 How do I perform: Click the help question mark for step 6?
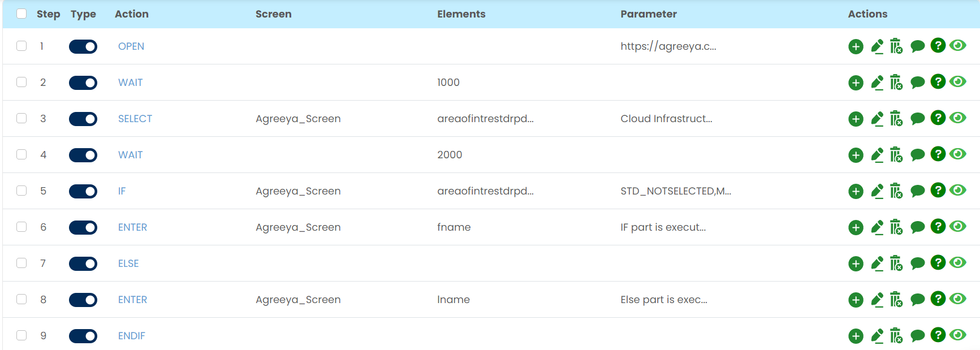coord(938,227)
